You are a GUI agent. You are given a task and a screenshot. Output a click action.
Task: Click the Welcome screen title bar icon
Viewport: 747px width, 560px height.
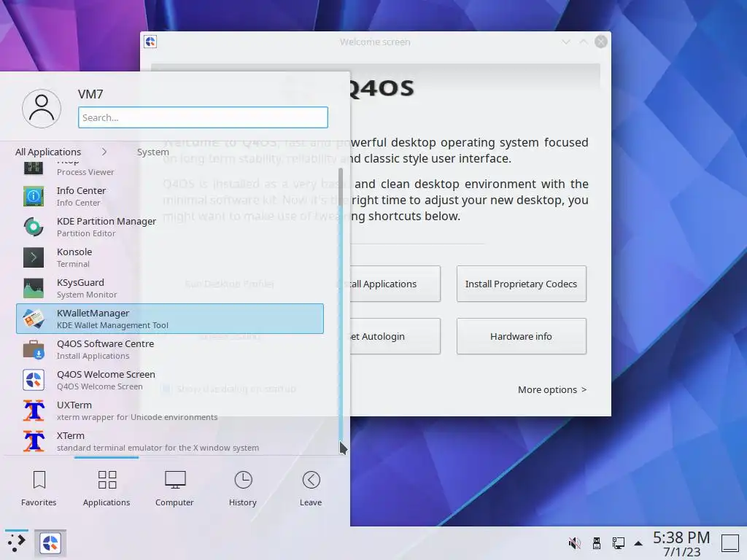click(150, 42)
